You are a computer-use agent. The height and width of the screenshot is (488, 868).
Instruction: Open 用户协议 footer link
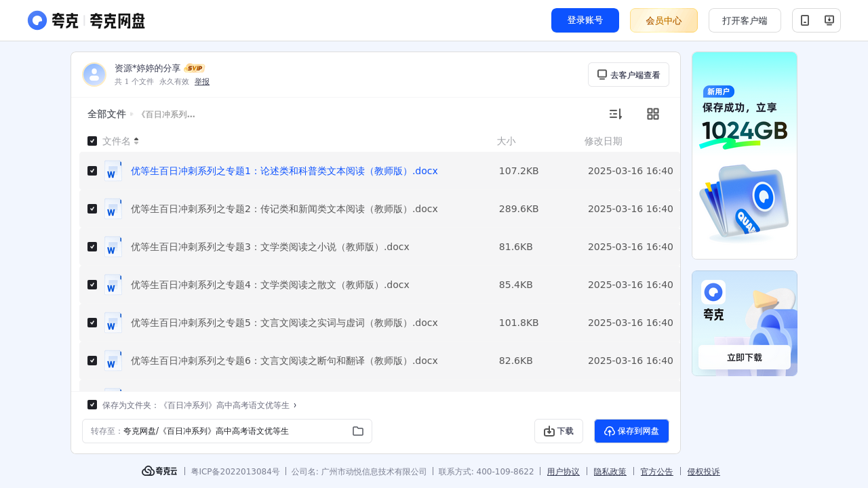click(564, 472)
